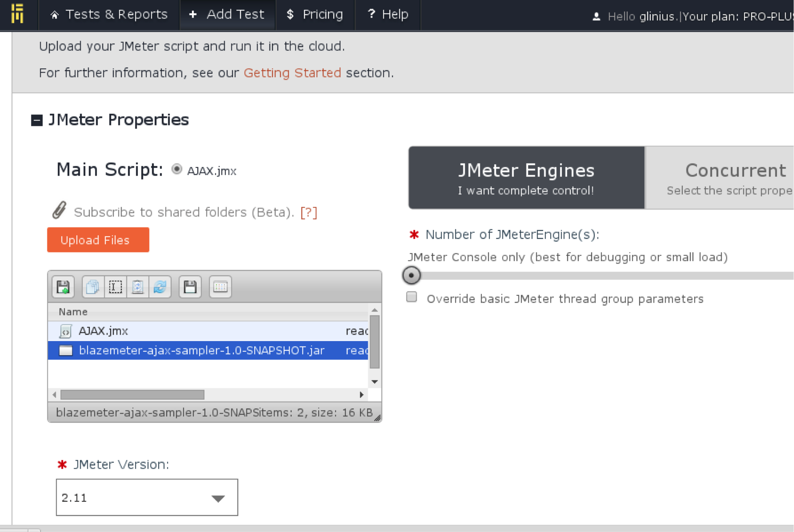Enable Override basic JMeter thread group parameters

pos(412,297)
